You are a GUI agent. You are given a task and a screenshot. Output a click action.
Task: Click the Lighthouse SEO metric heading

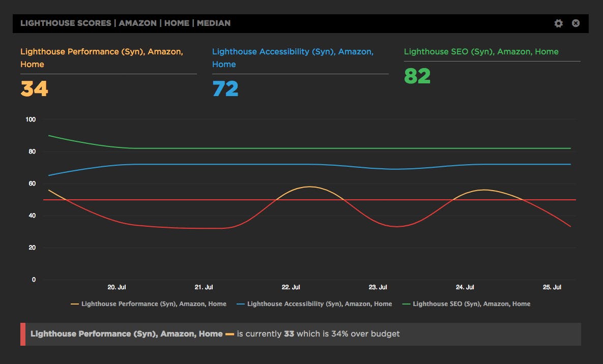tap(481, 51)
